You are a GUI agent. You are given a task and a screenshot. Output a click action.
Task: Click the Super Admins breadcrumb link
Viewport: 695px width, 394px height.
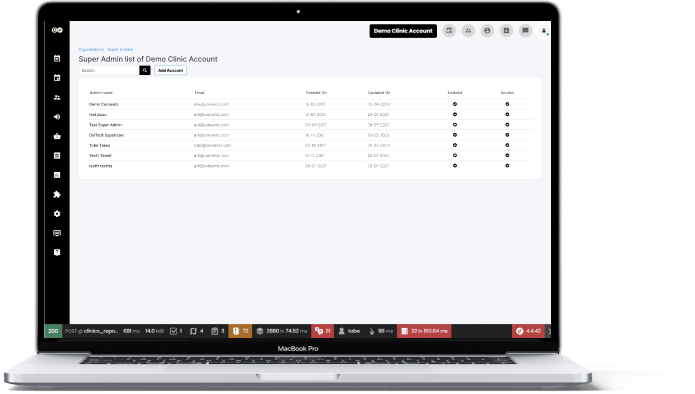(121, 50)
